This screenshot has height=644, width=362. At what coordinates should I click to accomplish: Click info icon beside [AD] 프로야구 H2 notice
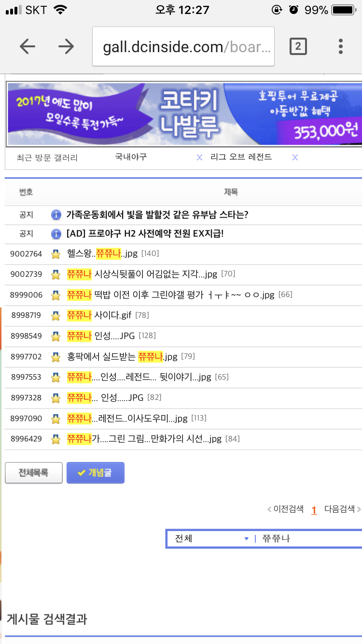pyautogui.click(x=56, y=234)
